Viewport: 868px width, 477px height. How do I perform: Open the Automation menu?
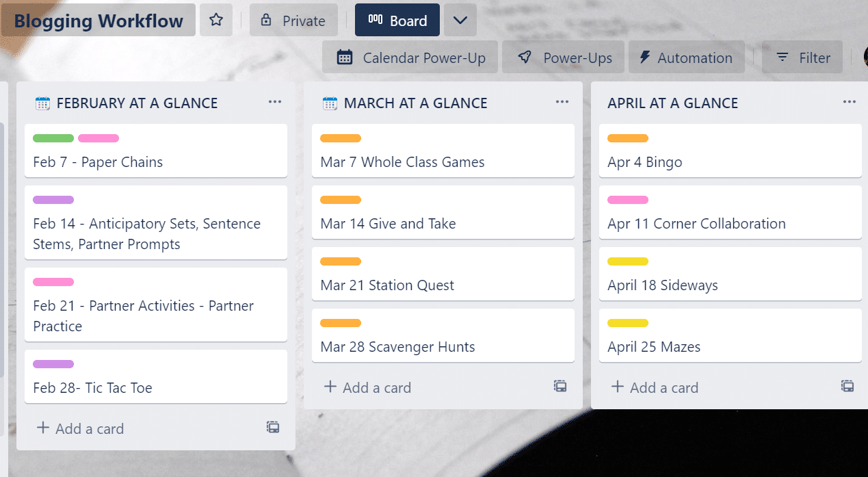(686, 57)
